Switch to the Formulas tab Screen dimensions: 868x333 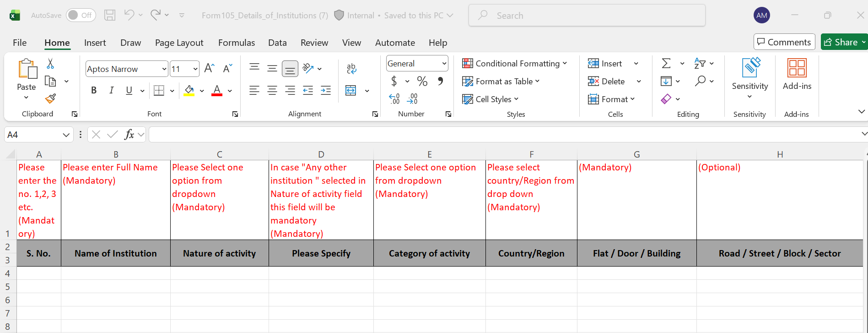click(x=237, y=43)
